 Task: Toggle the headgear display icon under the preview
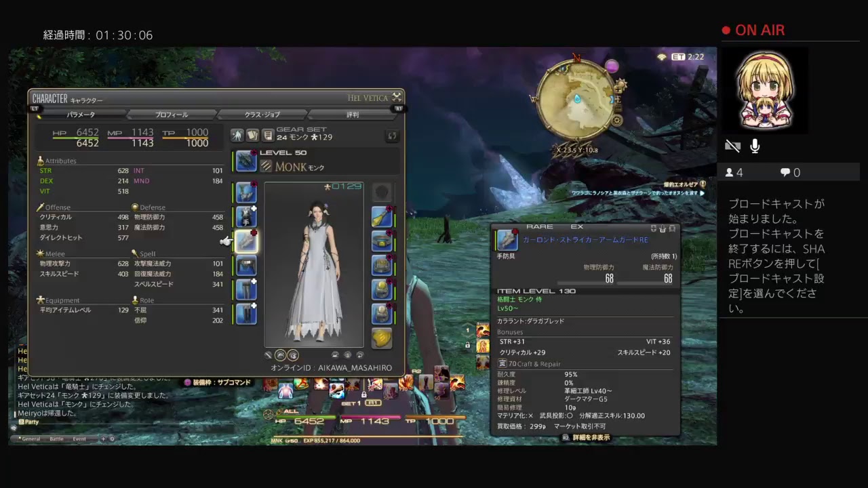[281, 354]
